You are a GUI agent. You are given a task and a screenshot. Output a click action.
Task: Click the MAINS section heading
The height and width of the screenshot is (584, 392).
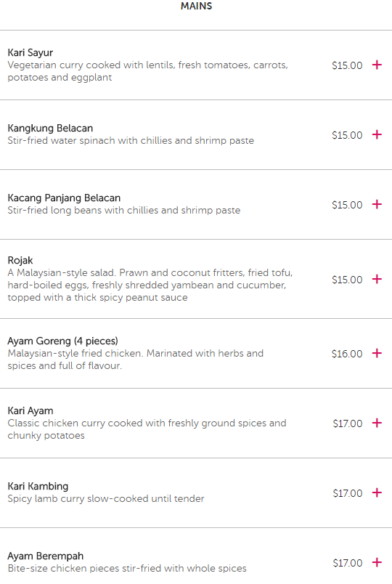(196, 6)
